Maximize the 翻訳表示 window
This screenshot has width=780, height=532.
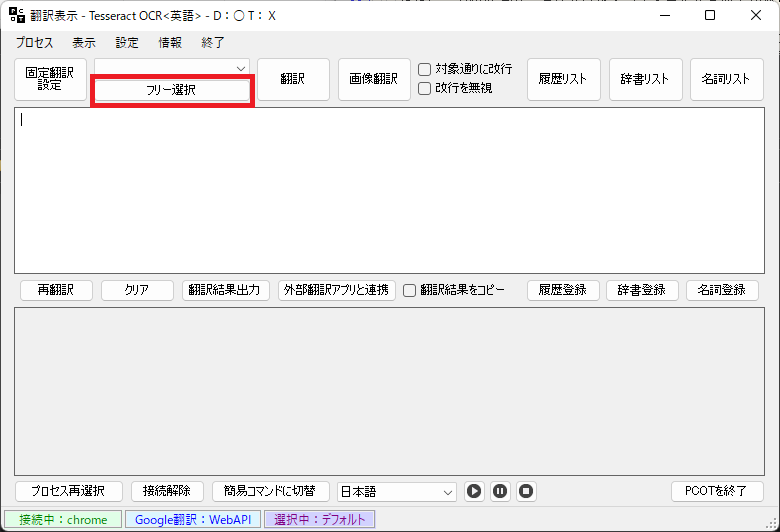tap(710, 15)
